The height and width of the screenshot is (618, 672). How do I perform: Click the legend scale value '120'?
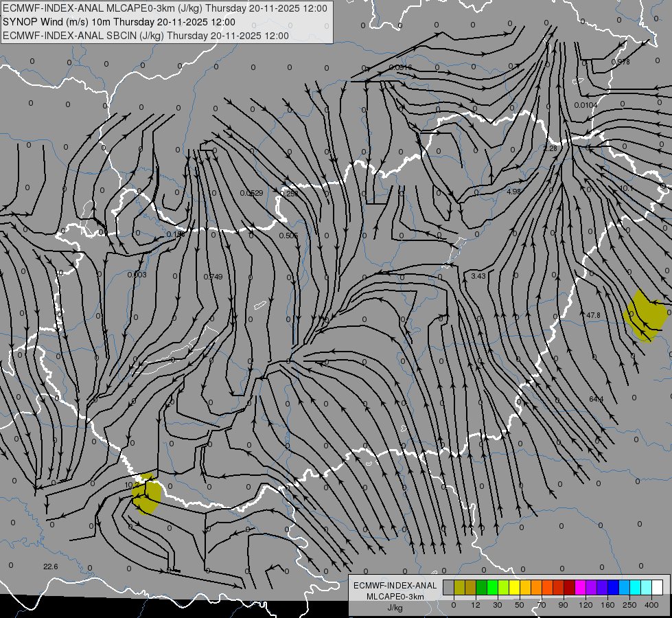586,605
